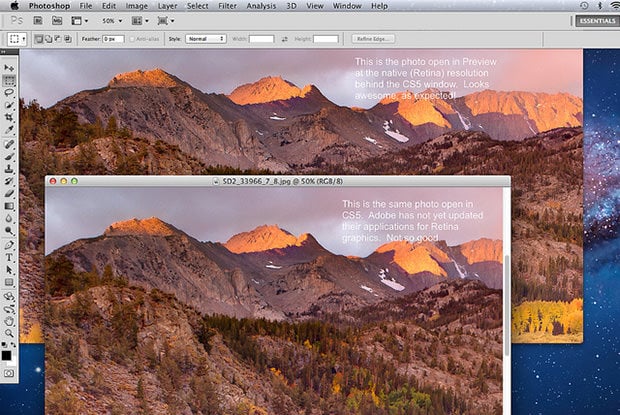This screenshot has height=415, width=620.
Task: Select the 3D Object Rotate tool
Action: (9, 296)
